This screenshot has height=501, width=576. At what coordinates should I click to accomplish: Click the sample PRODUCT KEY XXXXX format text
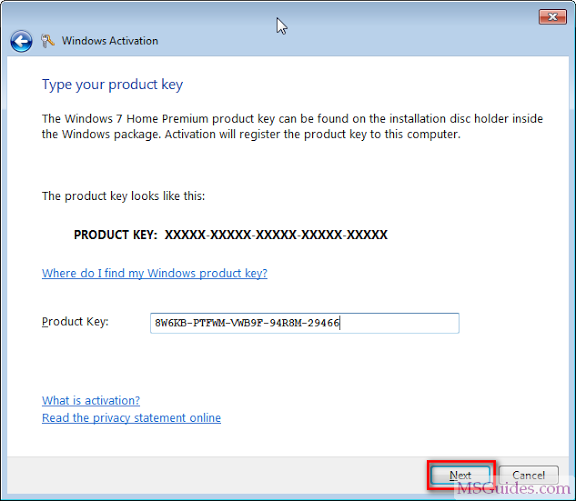[x=230, y=235]
